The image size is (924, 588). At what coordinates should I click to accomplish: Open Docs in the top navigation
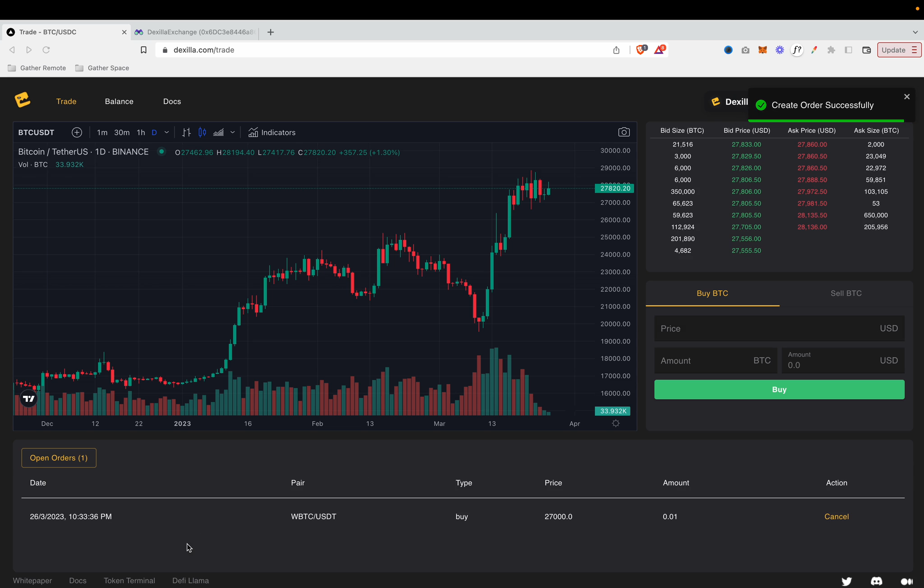pos(172,101)
